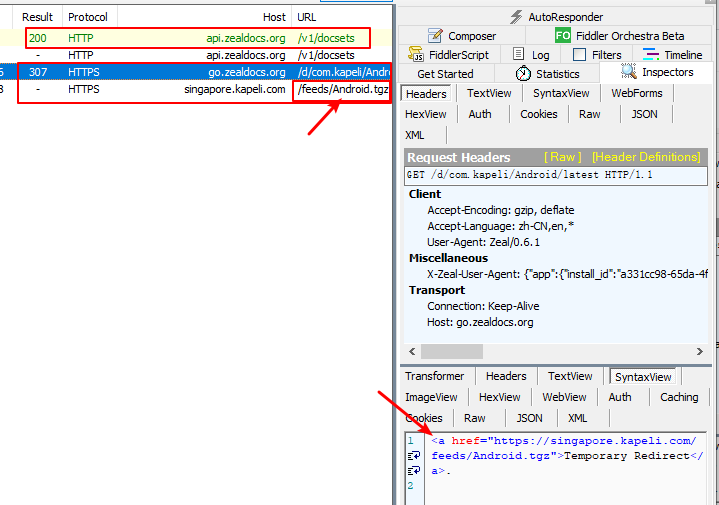Open the request JSON tab
Screen dimensions: 719x505
[x=644, y=114]
